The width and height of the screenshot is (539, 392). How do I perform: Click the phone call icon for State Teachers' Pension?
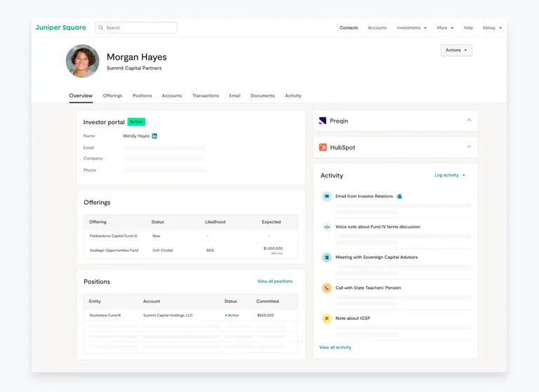(x=326, y=288)
